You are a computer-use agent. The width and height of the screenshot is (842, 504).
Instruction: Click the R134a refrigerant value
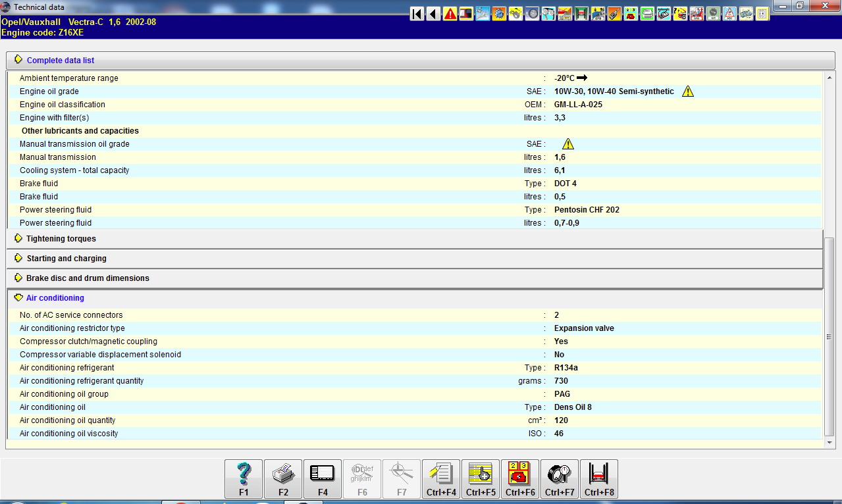point(566,368)
